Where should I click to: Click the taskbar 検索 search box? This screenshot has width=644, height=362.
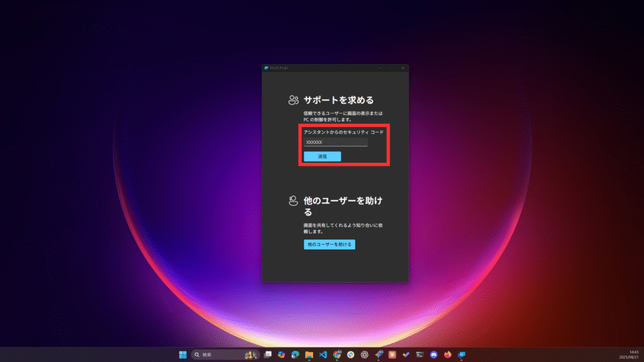226,354
